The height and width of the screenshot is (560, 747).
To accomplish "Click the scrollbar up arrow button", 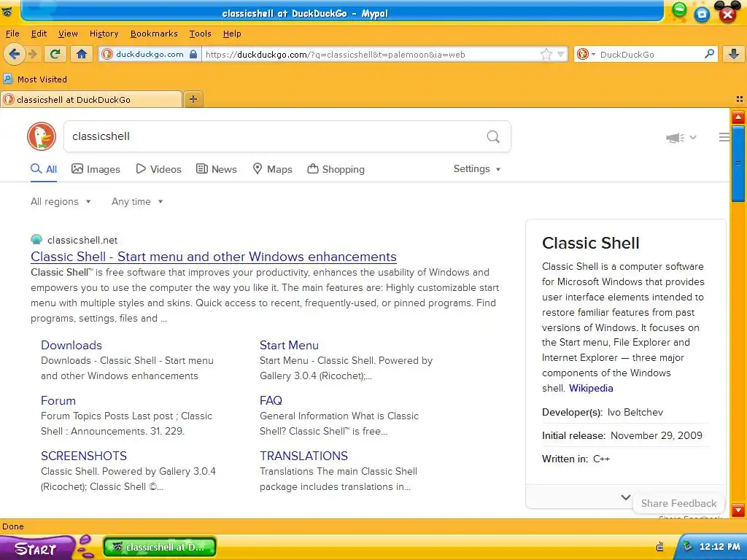I will coord(738,117).
